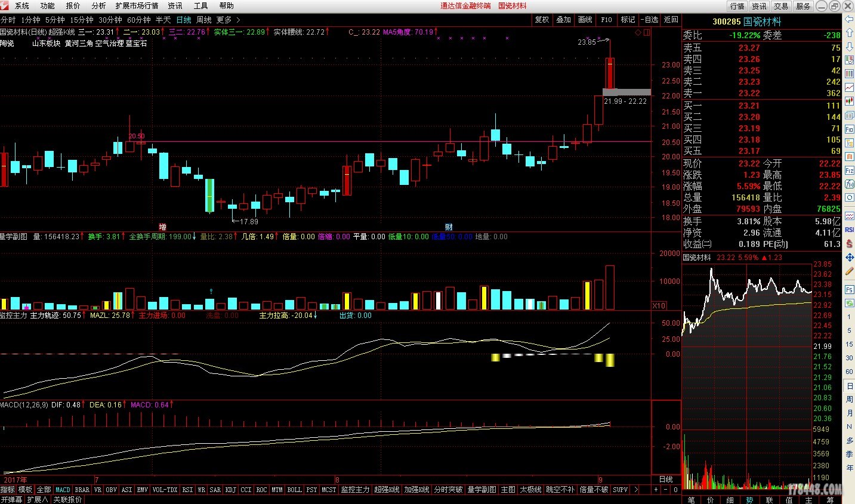
Task: Click the - zoom button at chart bottom
Action: click(666, 490)
